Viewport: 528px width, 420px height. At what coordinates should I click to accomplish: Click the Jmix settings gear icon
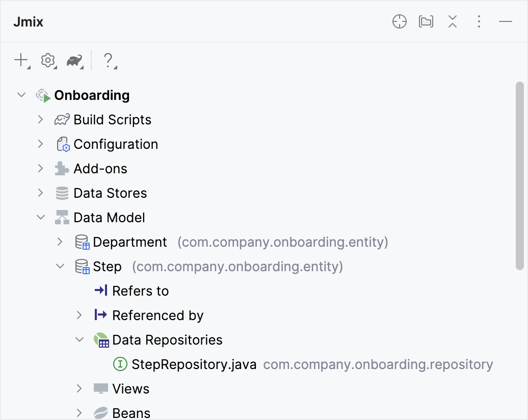tap(47, 60)
